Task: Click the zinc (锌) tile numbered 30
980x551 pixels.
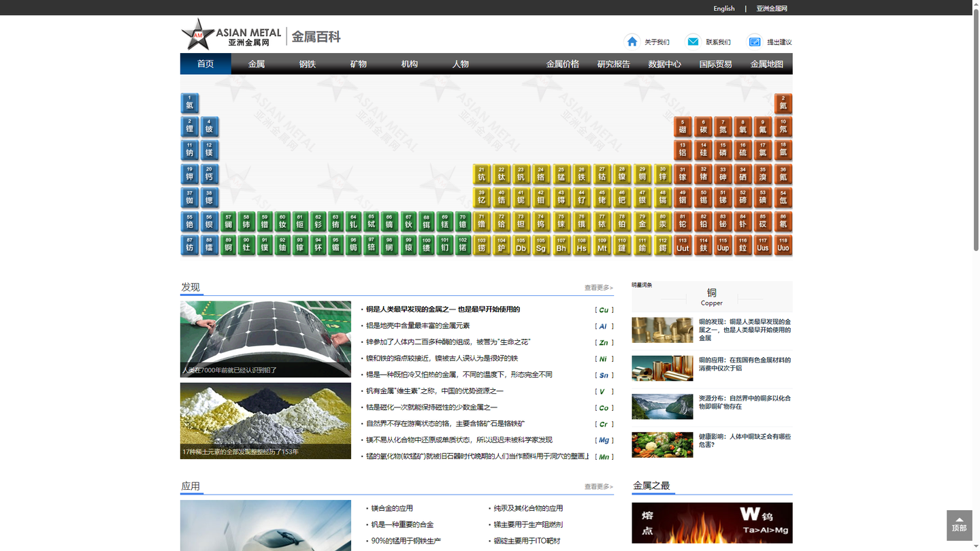Action: pyautogui.click(x=663, y=174)
